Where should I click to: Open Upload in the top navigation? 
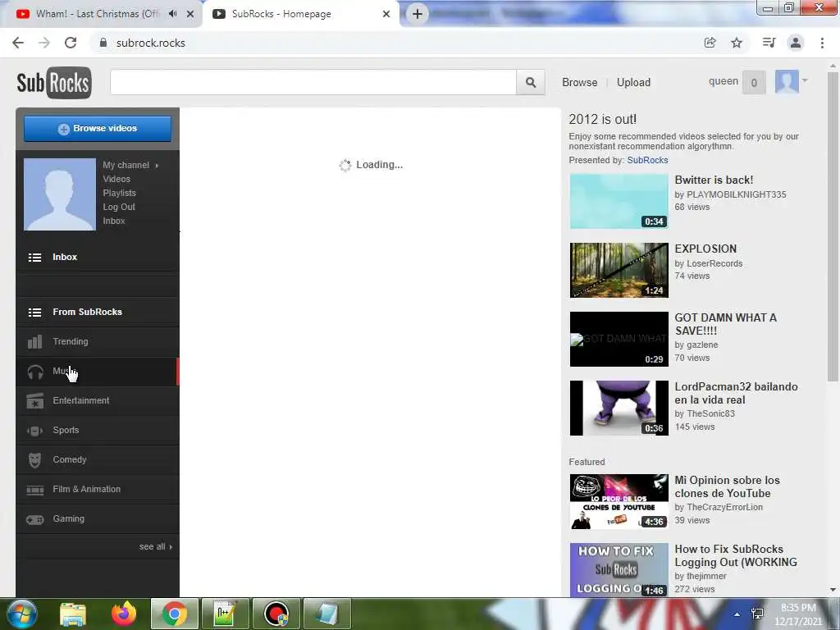(x=634, y=83)
